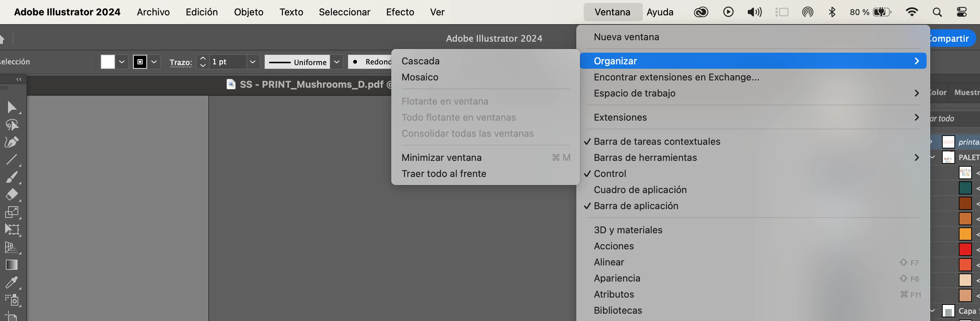
Task: Click Encontrar extensiones en Exchange
Action: (753, 77)
